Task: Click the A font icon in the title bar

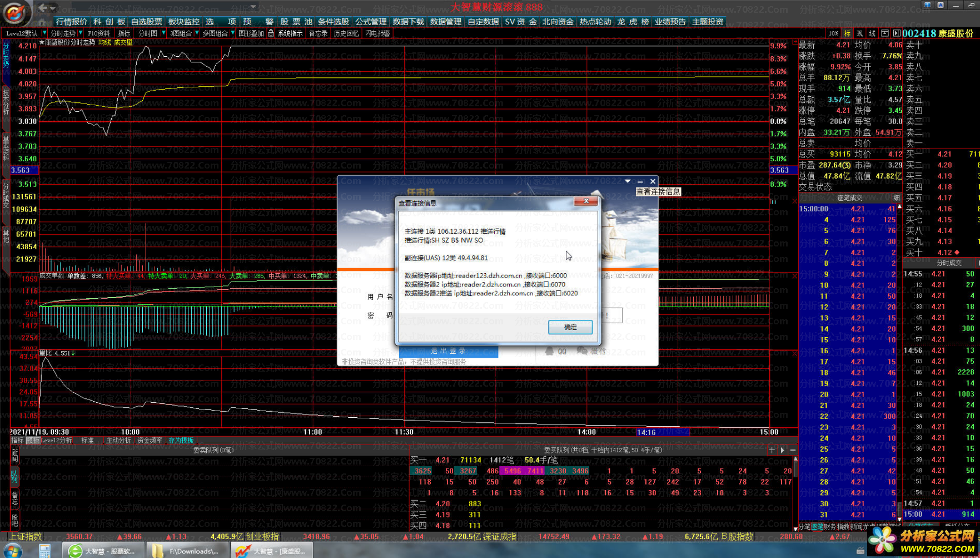Action: coord(941,5)
